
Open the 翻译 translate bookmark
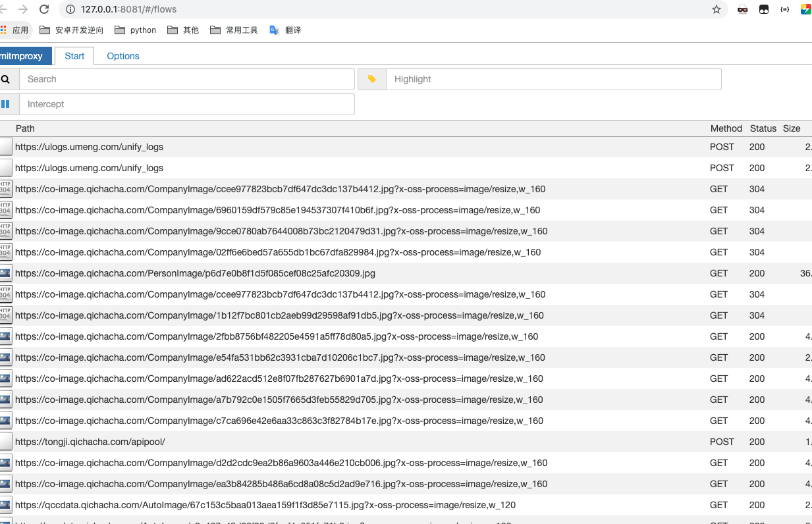click(285, 30)
